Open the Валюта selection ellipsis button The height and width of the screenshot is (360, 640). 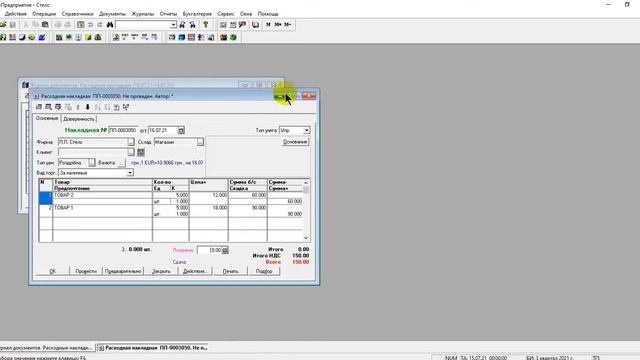coord(122,162)
